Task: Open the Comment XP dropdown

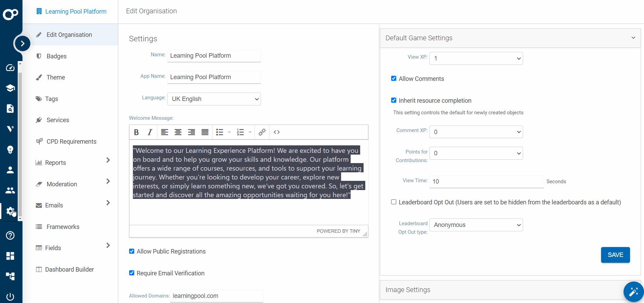Action: point(476,132)
